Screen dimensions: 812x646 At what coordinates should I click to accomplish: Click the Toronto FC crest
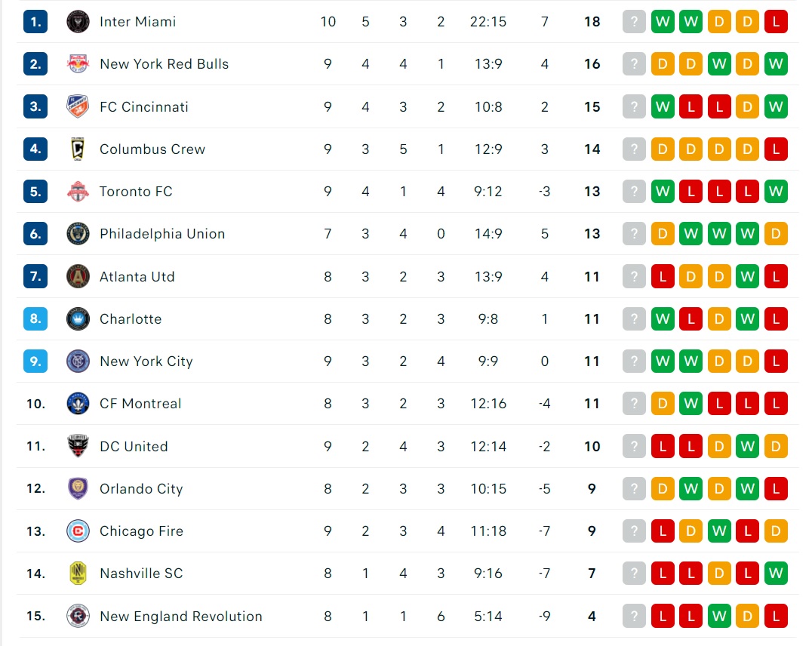click(x=78, y=192)
